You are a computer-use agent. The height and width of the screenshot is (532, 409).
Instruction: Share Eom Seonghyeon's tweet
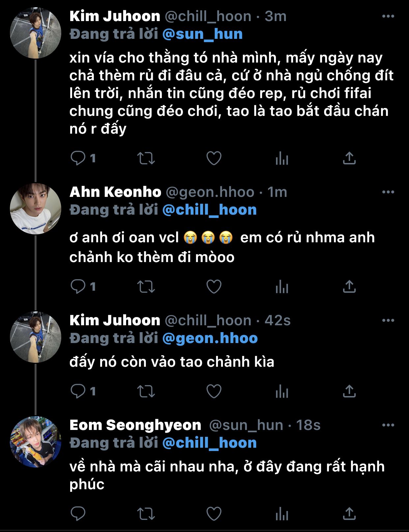(349, 514)
